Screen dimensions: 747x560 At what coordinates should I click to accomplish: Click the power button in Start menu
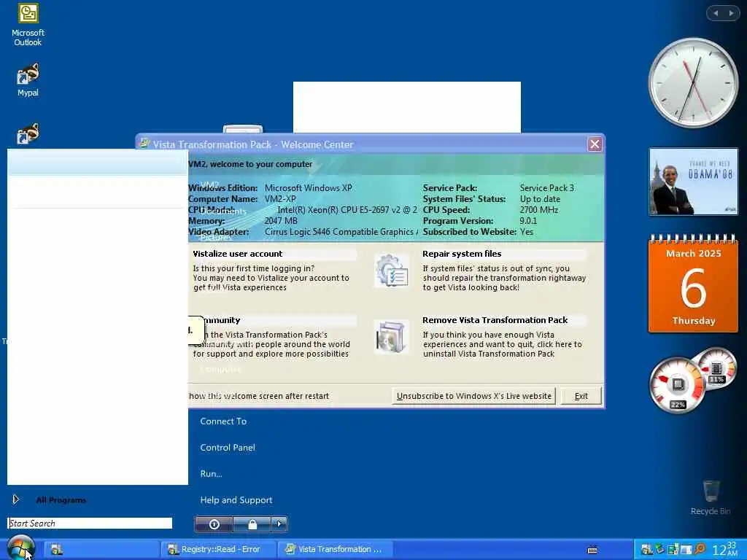[x=214, y=524]
